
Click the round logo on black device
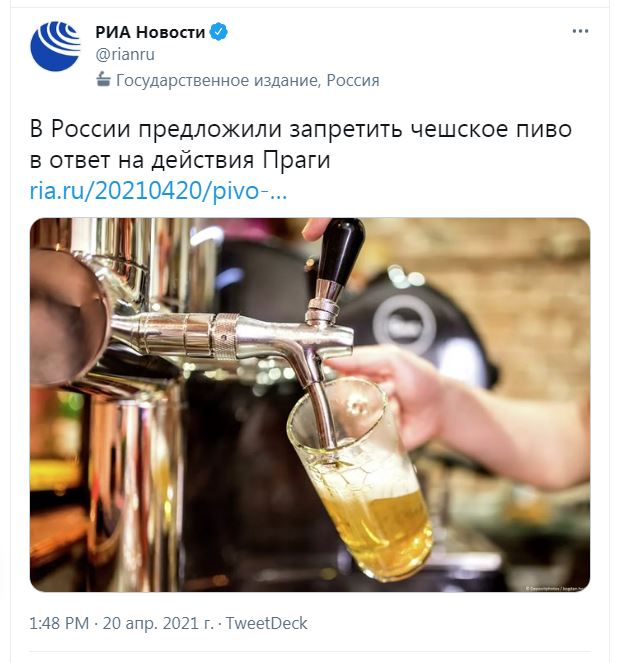403,324
